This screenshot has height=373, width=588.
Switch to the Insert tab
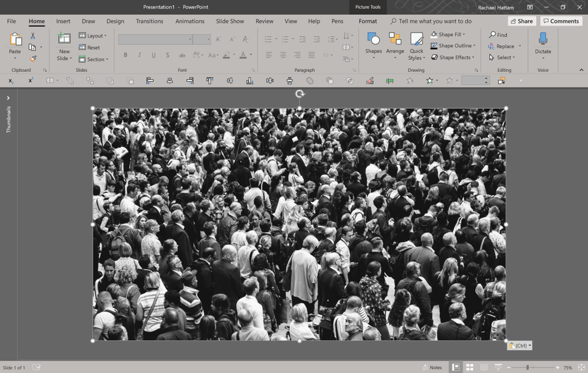point(63,21)
